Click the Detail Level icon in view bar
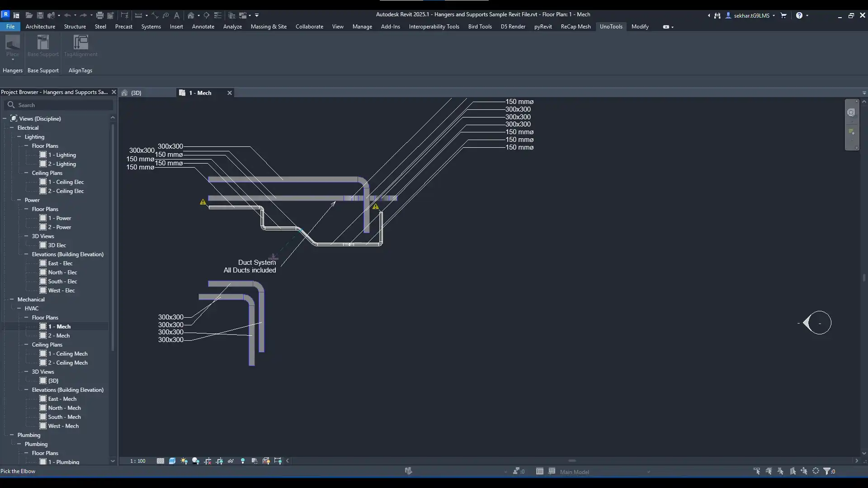Image resolution: width=868 pixels, height=488 pixels. tap(160, 461)
